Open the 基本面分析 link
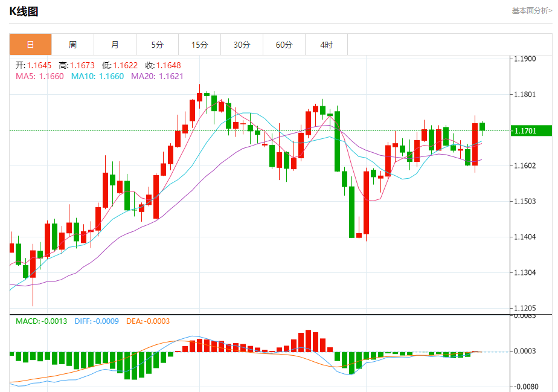Viewport: 558px width, 392px height. click(531, 10)
